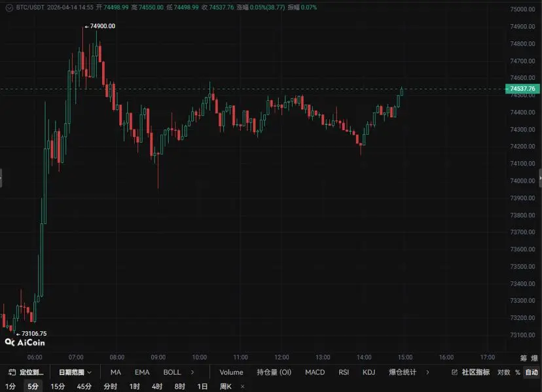
Task: Click the 74900.00 high price marker
Action: pos(100,26)
